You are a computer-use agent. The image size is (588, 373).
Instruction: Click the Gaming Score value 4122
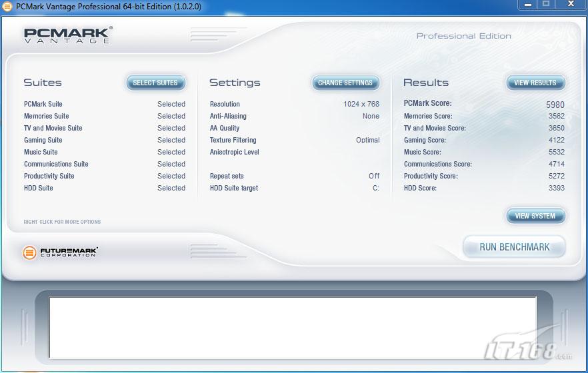(557, 140)
